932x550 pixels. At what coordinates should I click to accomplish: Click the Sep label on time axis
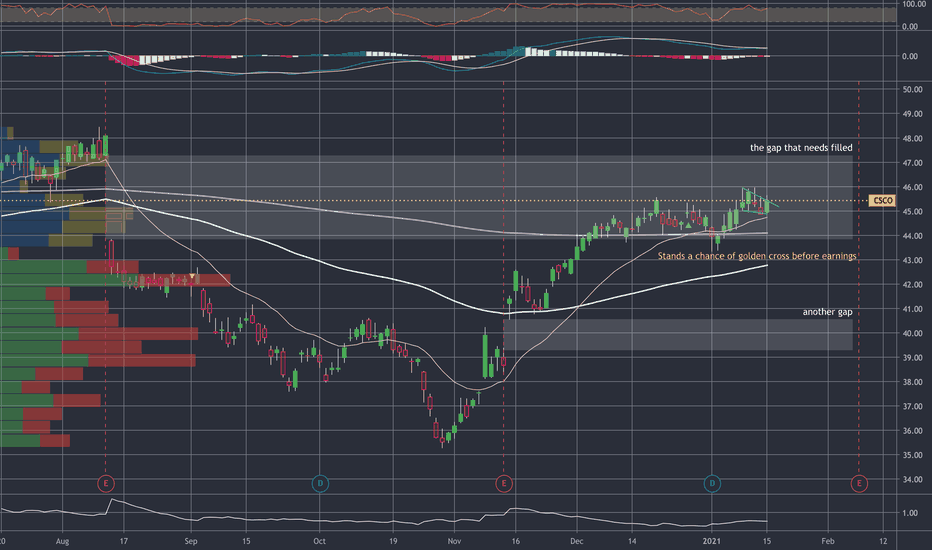pyautogui.click(x=191, y=541)
